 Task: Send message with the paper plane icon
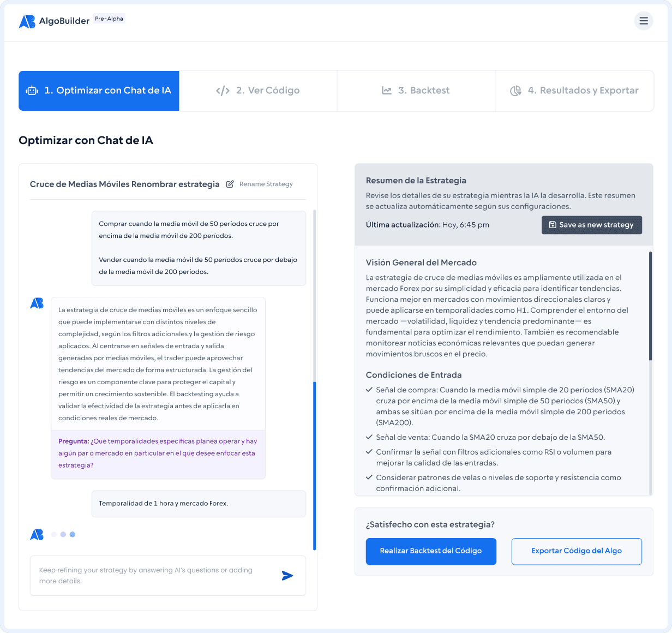click(287, 576)
